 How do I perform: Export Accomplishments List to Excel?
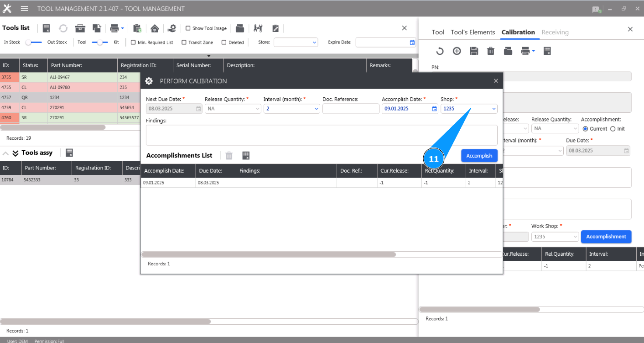pyautogui.click(x=246, y=156)
